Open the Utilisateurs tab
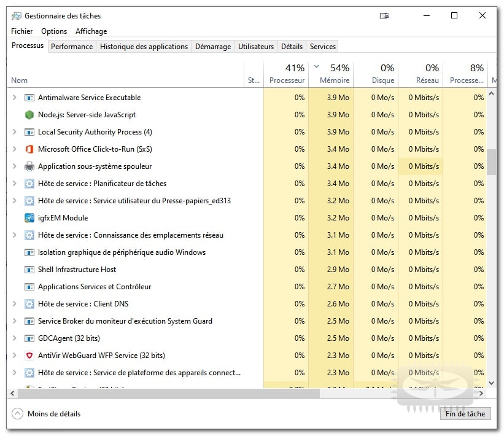504x436 pixels. click(x=256, y=47)
